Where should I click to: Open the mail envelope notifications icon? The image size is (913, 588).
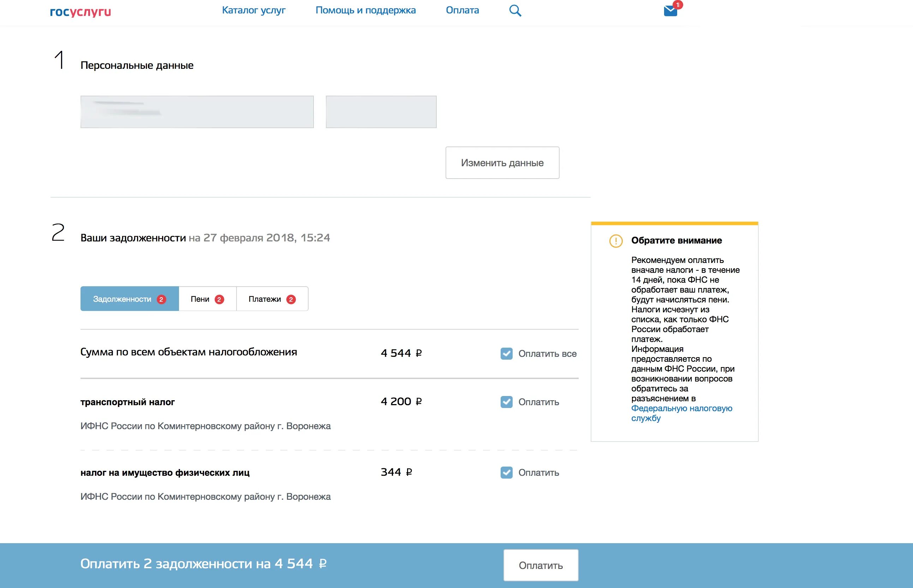tap(671, 11)
